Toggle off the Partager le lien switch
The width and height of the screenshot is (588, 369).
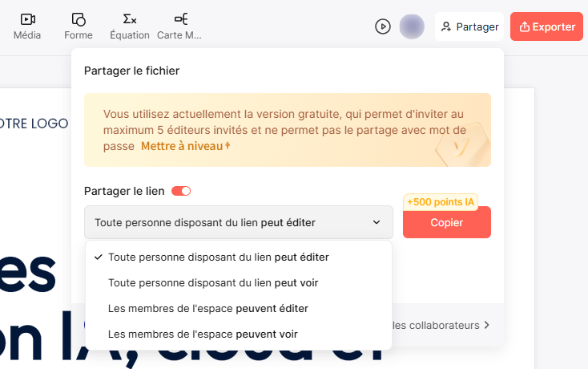coord(181,191)
